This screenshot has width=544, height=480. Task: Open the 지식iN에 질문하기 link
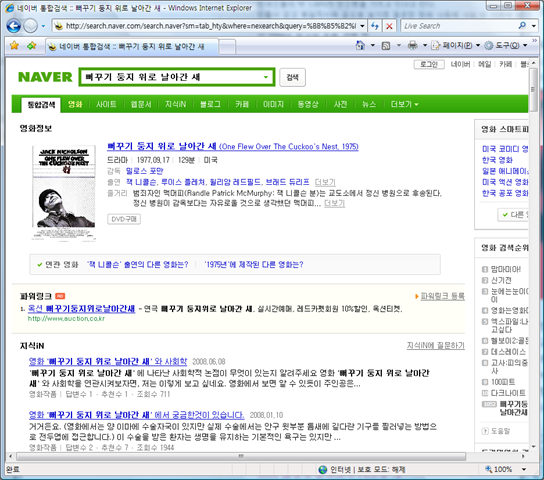click(435, 345)
